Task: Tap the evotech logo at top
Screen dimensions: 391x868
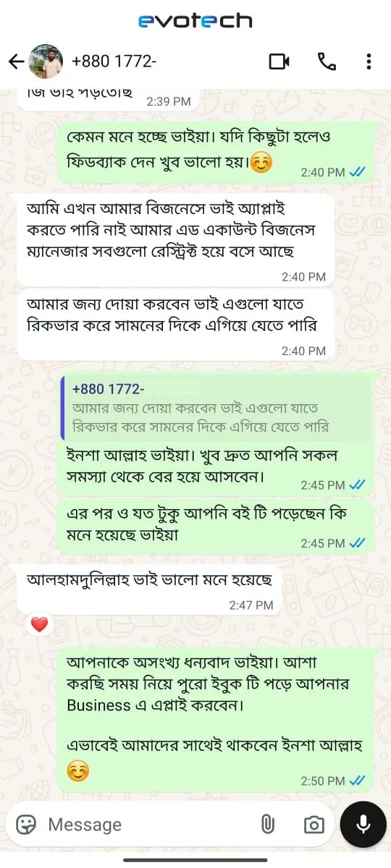Action: click(x=195, y=20)
